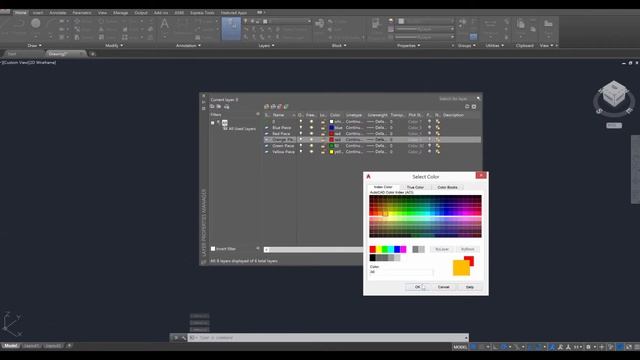This screenshot has height=360, width=640.
Task: Pick the standard red color swatch
Action: pyautogui.click(x=373, y=249)
